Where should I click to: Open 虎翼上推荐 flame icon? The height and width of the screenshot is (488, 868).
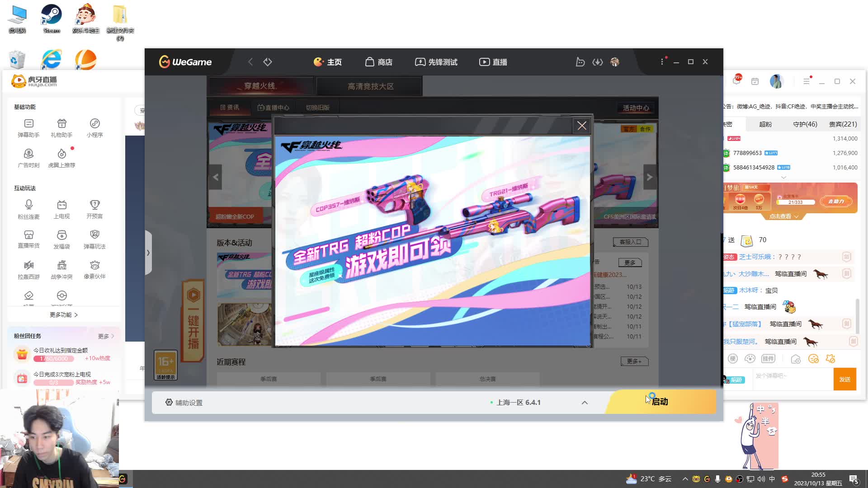(x=61, y=158)
